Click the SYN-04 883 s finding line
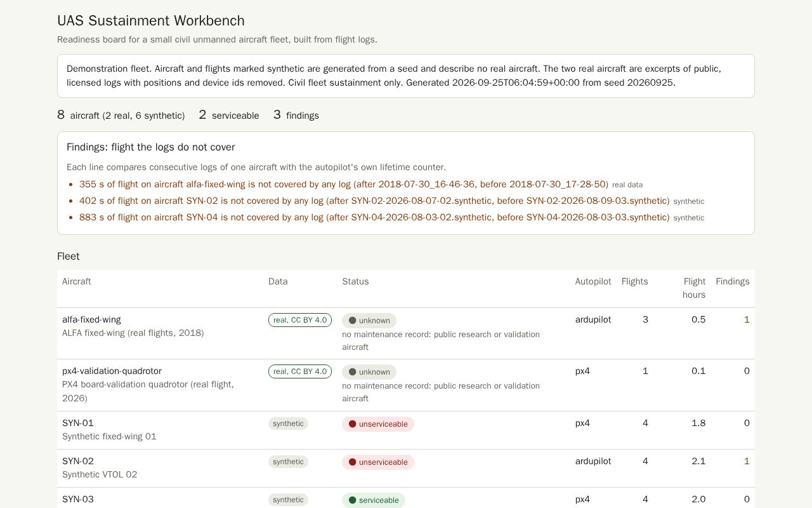Viewport: 812px width, 508px height. 391,217
